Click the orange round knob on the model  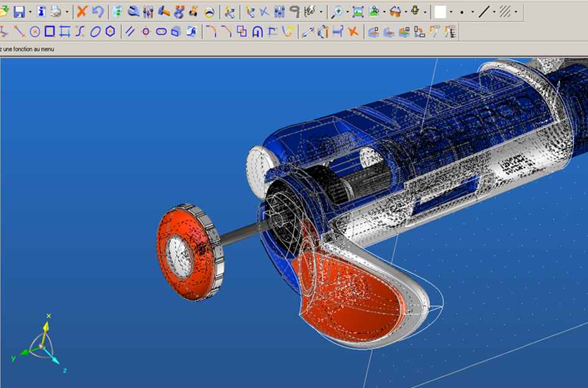coord(190,252)
